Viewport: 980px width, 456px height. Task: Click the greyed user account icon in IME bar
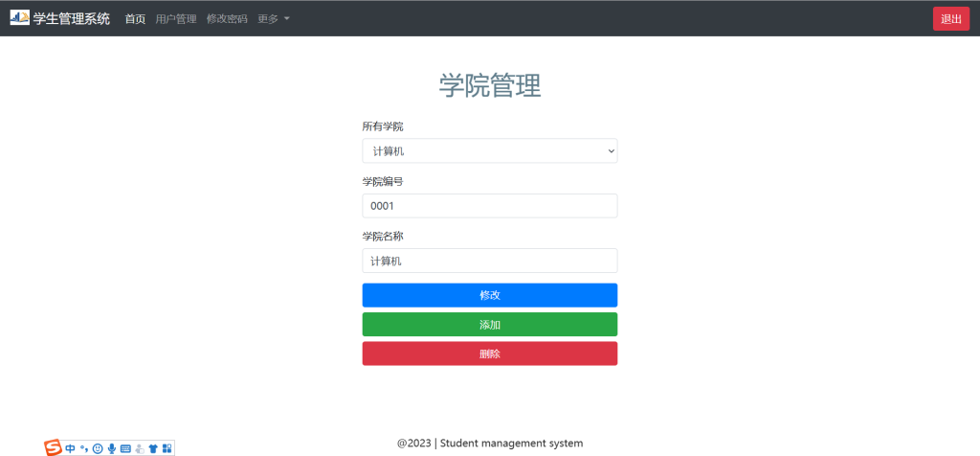click(140, 448)
